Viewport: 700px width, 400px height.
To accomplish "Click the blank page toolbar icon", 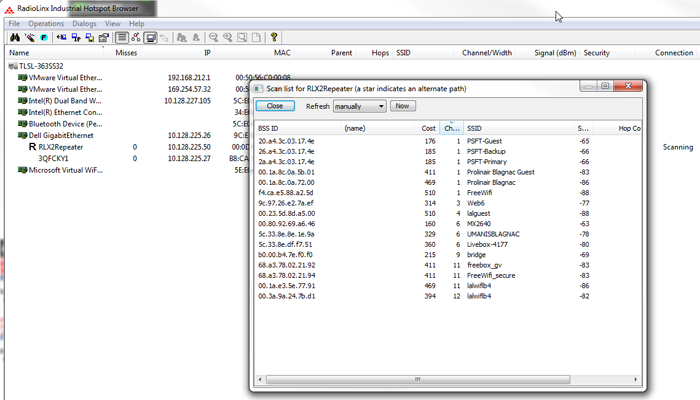I will [256, 38].
